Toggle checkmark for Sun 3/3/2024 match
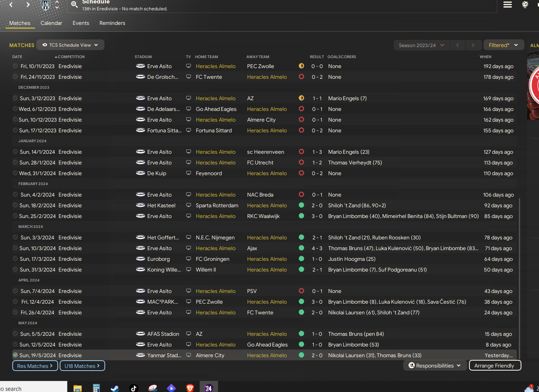Image resolution: width=539 pixels, height=392 pixels. 15,237
